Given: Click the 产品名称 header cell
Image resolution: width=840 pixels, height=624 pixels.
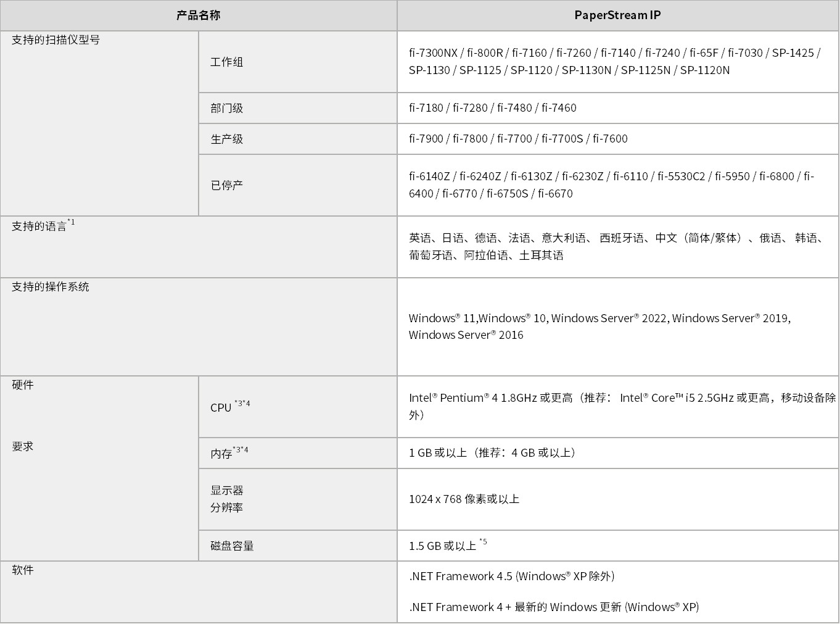Looking at the screenshot, I should (198, 15).
